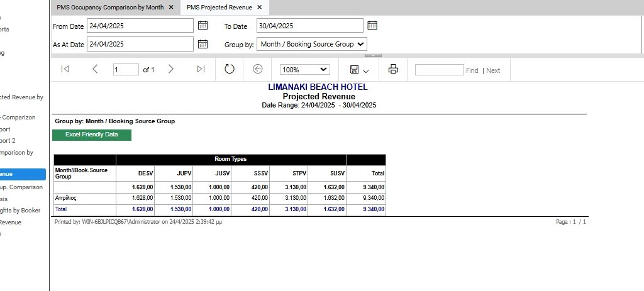Open the 'ghts by Booker' sidebar report

pyautogui.click(x=20, y=210)
